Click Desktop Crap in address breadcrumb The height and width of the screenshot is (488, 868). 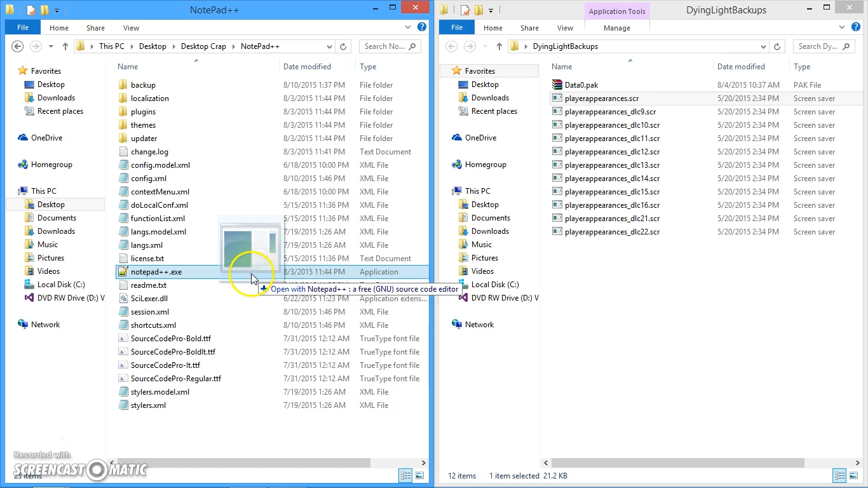(203, 46)
